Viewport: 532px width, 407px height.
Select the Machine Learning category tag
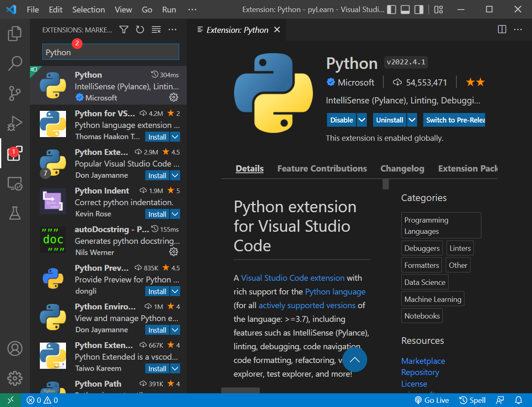433,299
